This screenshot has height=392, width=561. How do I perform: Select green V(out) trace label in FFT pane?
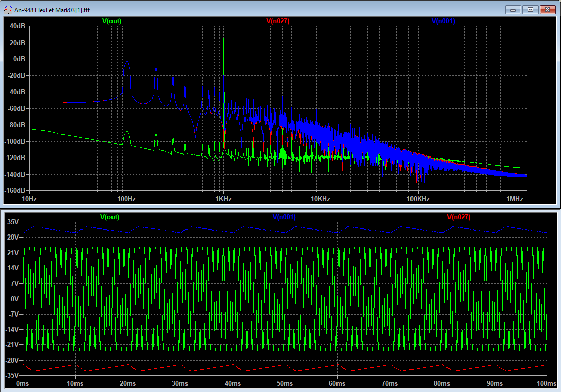coord(111,21)
